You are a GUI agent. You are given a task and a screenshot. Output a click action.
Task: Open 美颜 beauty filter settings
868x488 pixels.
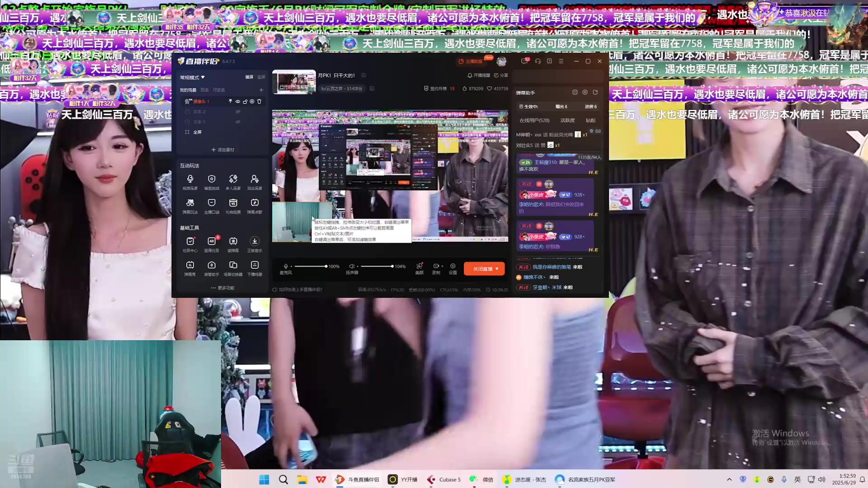point(420,268)
